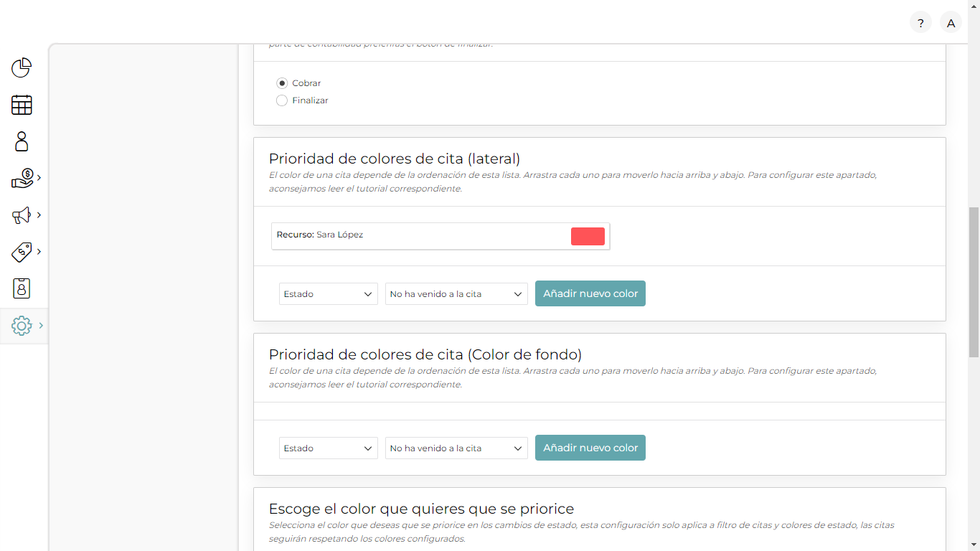This screenshot has width=980, height=551.
Task: Expand the chevron next to settings gear
Action: coord(41,325)
